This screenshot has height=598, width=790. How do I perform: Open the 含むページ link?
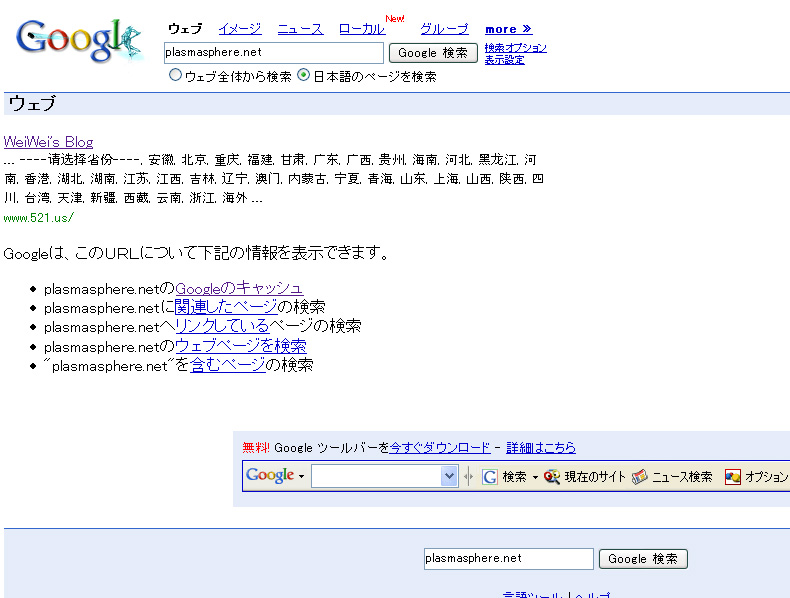[x=227, y=365]
